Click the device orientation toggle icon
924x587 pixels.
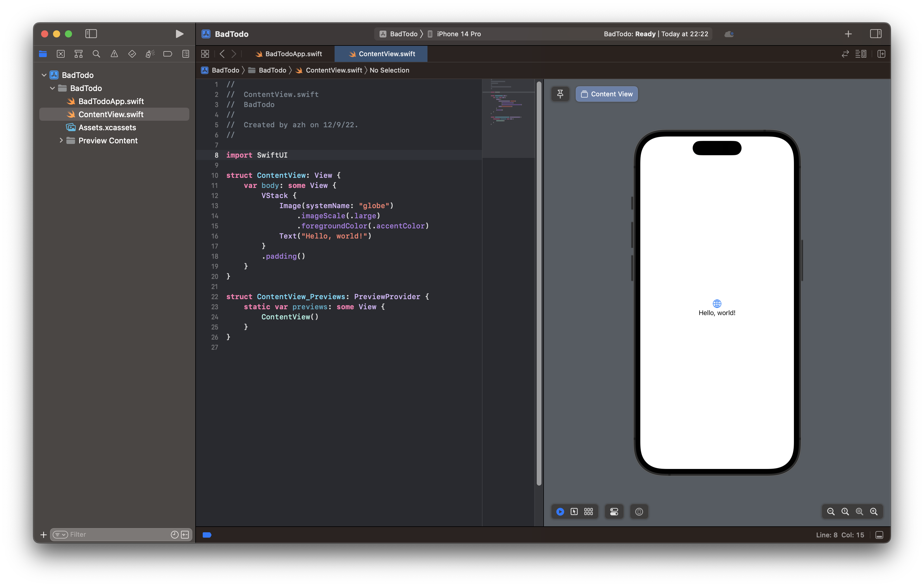(x=639, y=511)
